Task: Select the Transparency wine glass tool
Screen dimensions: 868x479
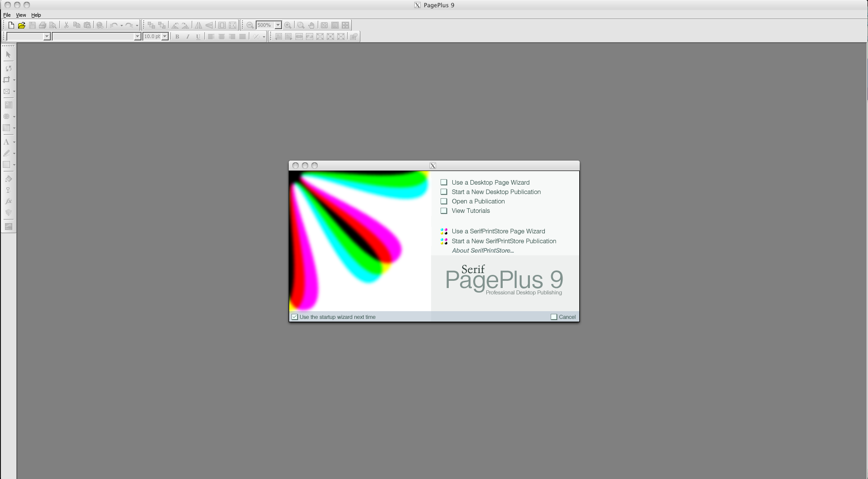Action: click(x=8, y=190)
